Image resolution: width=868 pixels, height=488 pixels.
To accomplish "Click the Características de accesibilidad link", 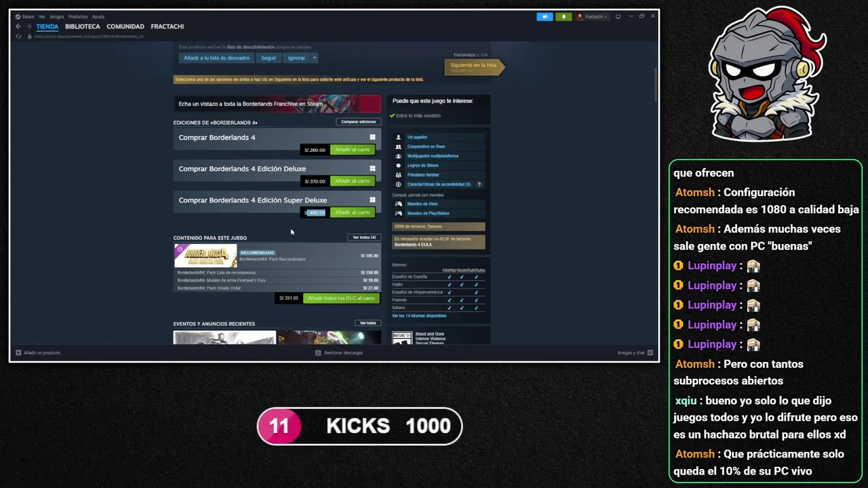I will [x=439, y=184].
